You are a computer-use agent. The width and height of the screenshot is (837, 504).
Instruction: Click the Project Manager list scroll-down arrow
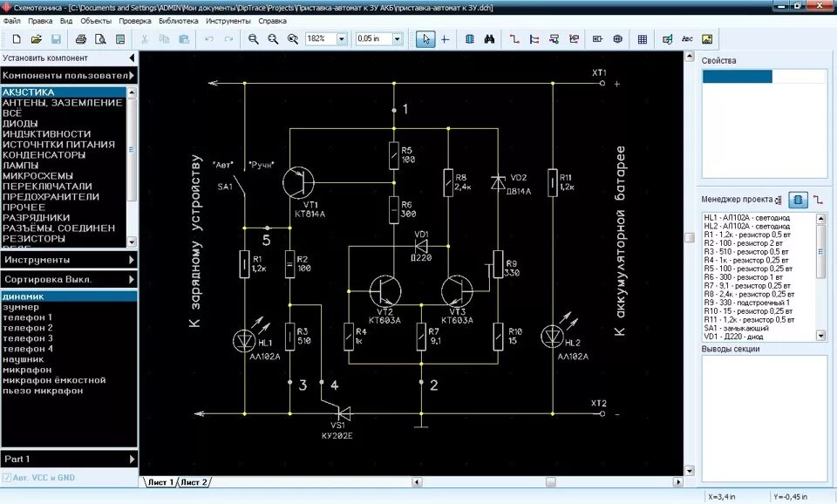[821, 336]
